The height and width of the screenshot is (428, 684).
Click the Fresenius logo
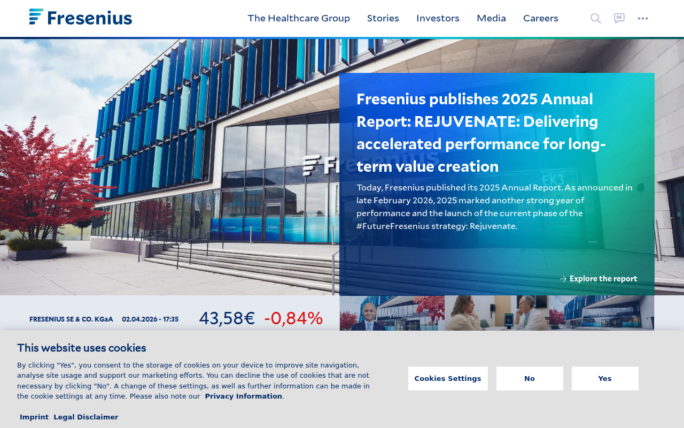(x=80, y=17)
